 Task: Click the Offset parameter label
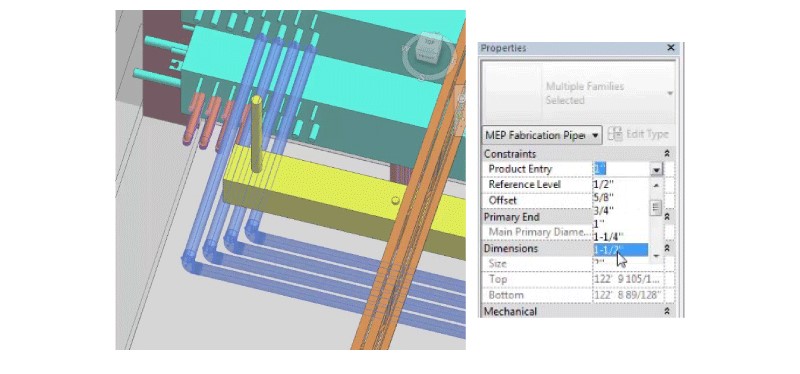503,201
